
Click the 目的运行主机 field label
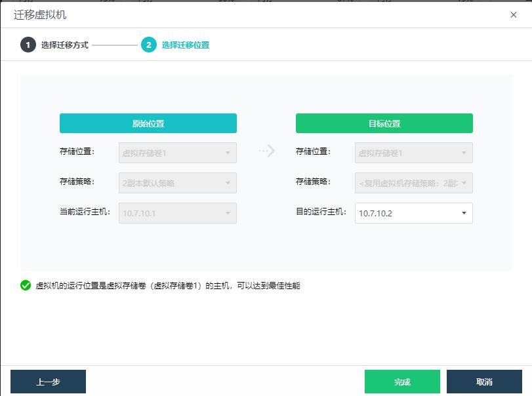321,212
